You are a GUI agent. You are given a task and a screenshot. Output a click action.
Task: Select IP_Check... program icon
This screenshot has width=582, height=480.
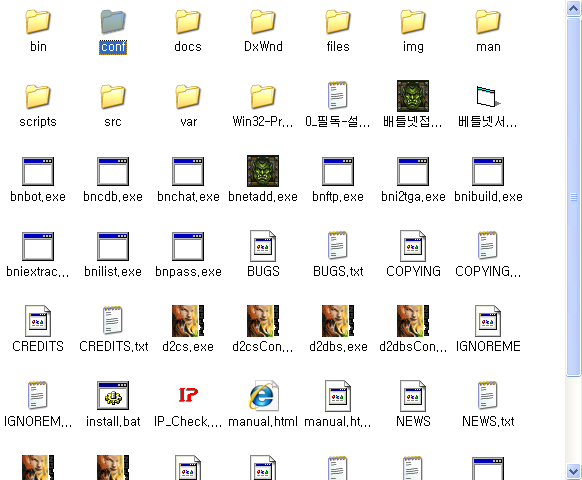188,395
